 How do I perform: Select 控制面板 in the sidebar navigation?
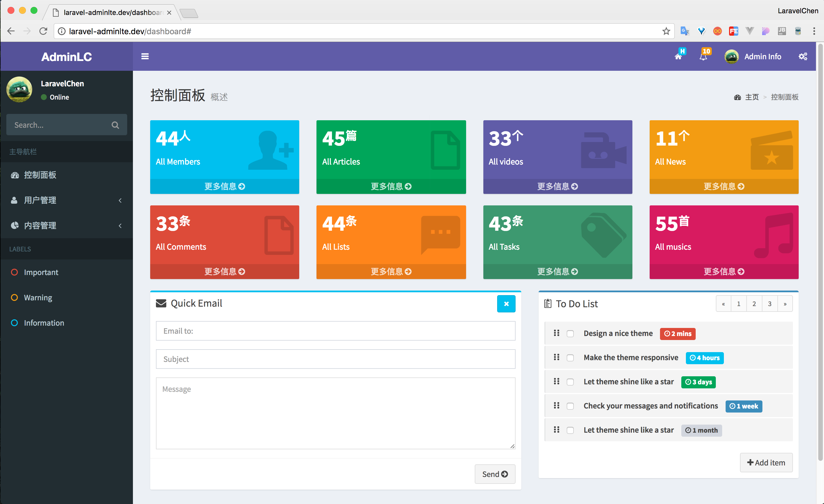[x=66, y=175]
